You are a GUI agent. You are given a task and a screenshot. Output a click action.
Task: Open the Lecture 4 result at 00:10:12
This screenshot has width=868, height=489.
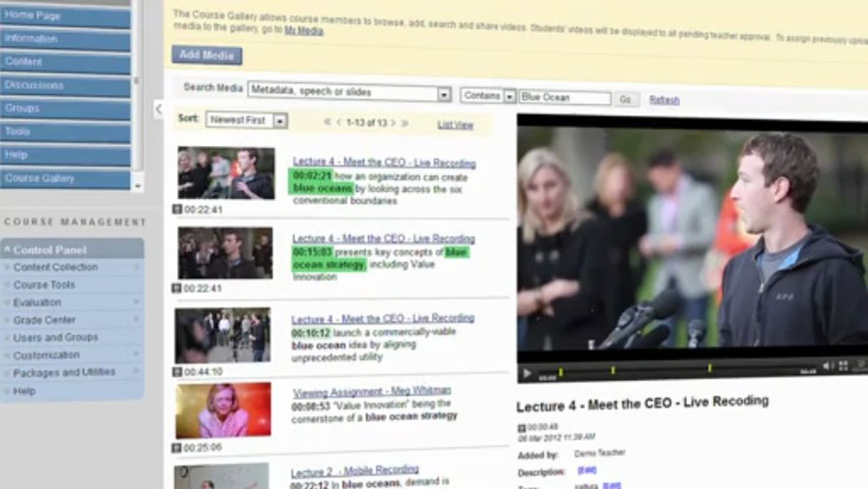383,319
